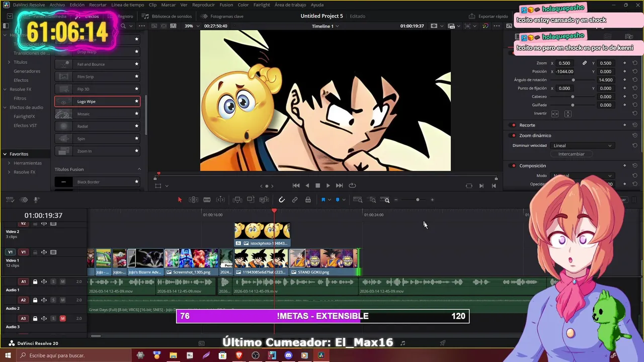Open the Reproducir menu
The width and height of the screenshot is (644, 362).
click(x=203, y=5)
